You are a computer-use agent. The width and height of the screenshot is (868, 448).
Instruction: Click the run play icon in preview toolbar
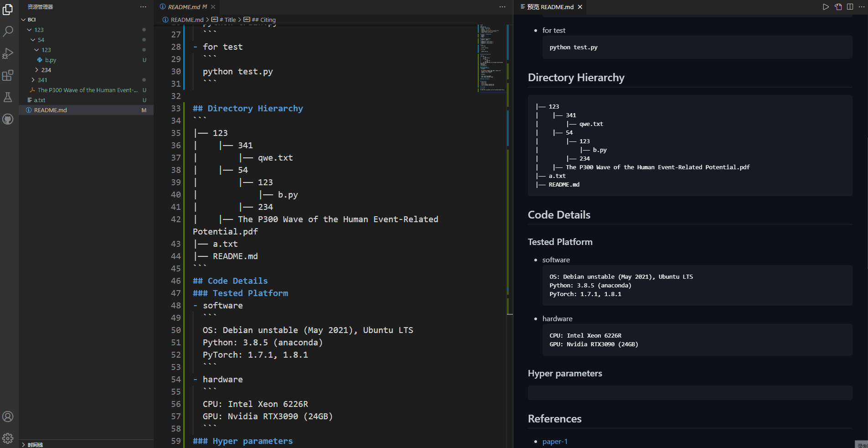826,7
